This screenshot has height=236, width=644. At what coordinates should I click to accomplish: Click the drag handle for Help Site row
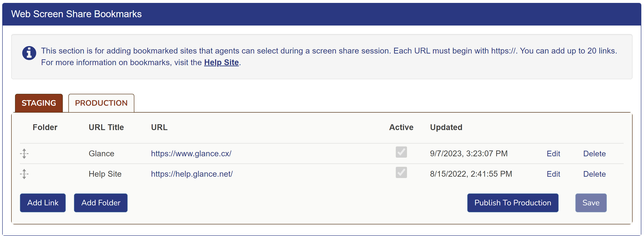(x=24, y=174)
